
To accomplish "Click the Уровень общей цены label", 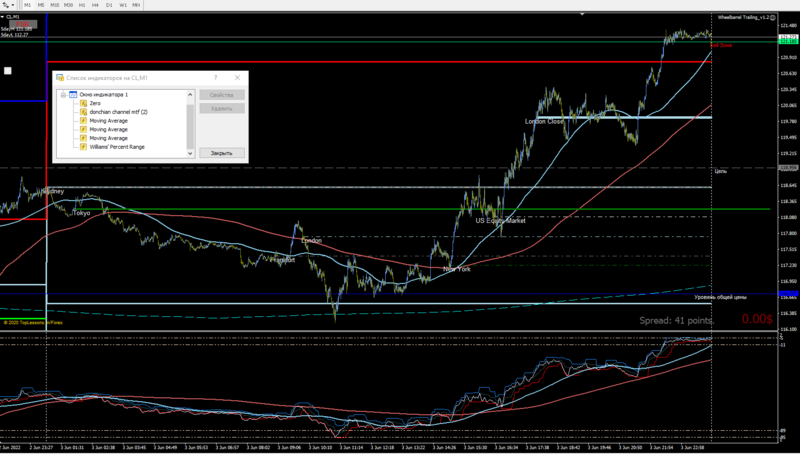I will click(720, 297).
